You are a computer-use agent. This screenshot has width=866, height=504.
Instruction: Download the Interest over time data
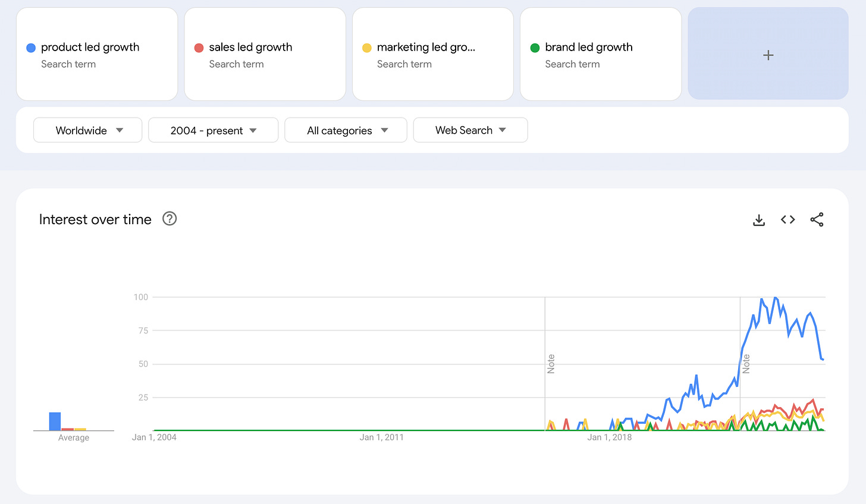point(758,220)
